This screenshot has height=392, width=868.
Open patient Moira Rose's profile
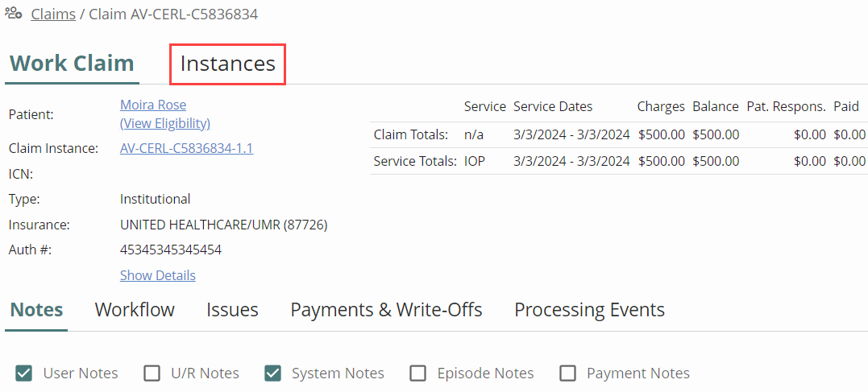[153, 105]
